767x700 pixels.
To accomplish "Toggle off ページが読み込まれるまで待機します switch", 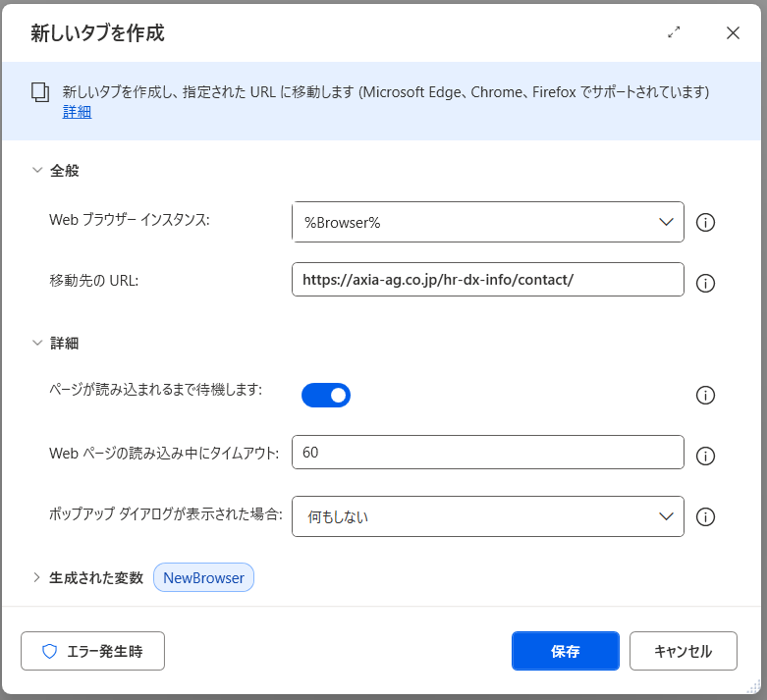I will 325,396.
